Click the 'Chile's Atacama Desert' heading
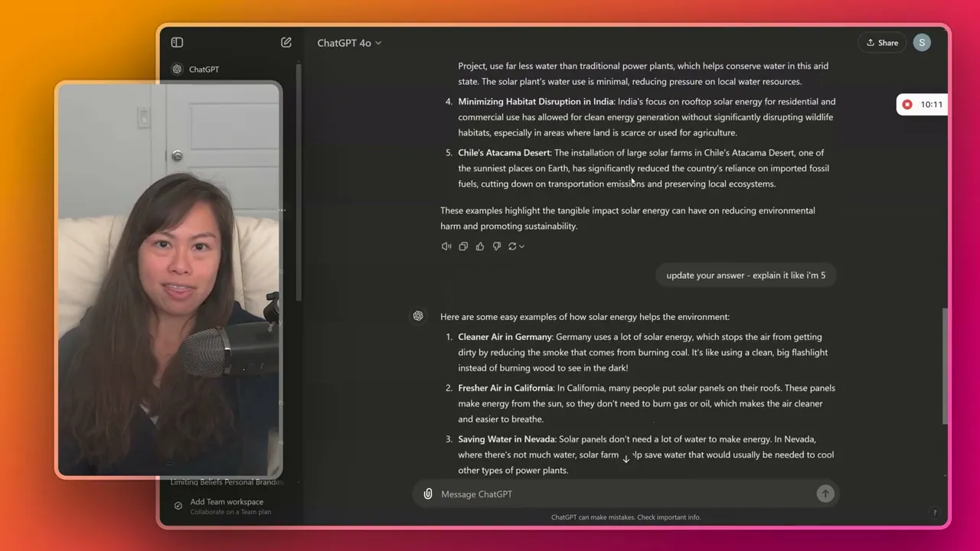 (x=504, y=153)
